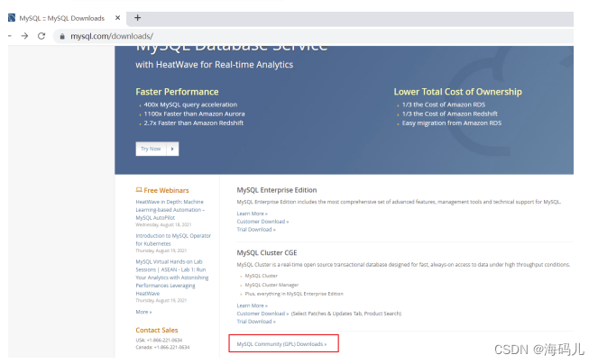Click the MySQL dolphin favicon in the tab
598x364 pixels.
point(12,17)
